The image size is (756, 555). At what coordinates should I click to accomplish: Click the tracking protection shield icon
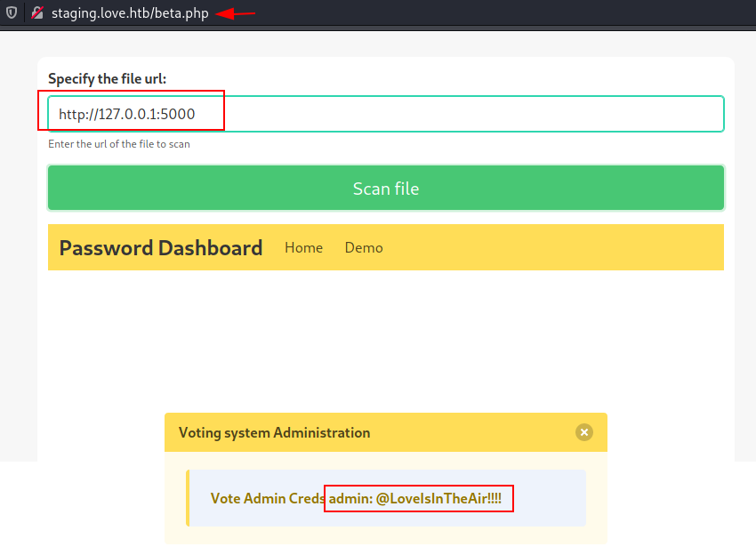(x=12, y=12)
